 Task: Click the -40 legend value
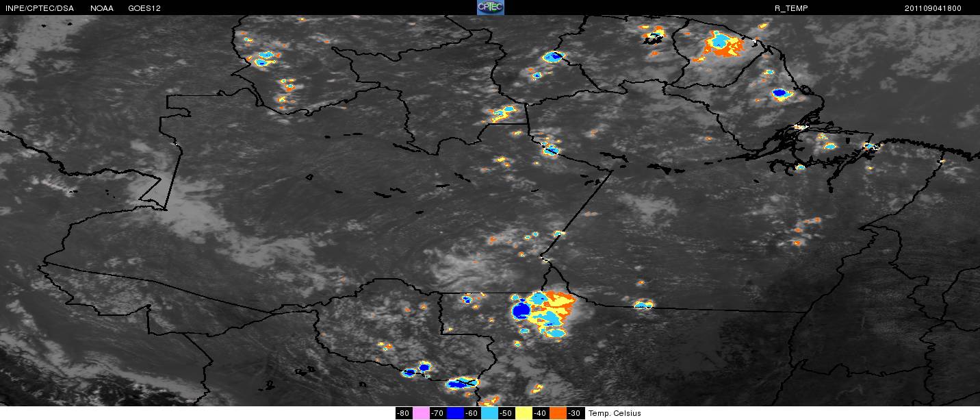tap(541, 413)
